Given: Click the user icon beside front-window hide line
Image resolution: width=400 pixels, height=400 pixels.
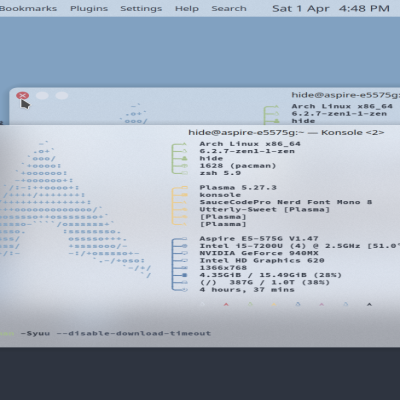Looking at the screenshot, I should pyautogui.click(x=184, y=159).
